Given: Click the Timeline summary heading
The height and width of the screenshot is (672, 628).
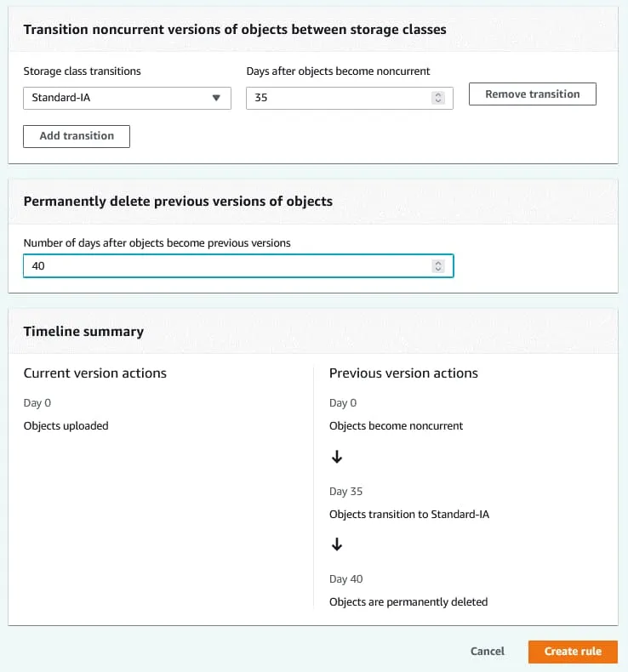Looking at the screenshot, I should point(83,332).
